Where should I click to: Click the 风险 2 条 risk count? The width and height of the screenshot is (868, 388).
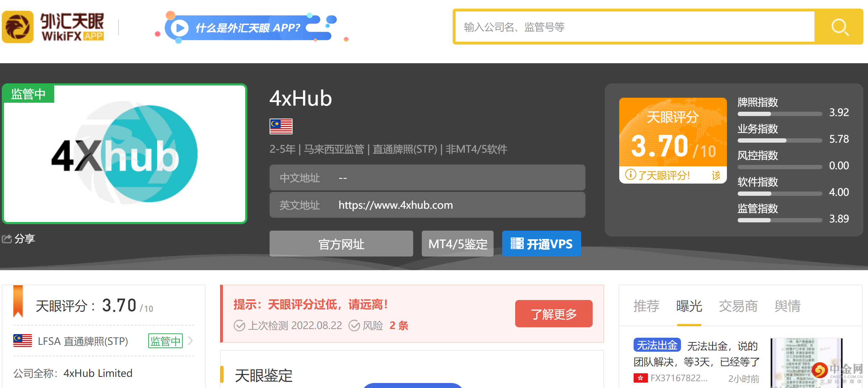pos(398,325)
